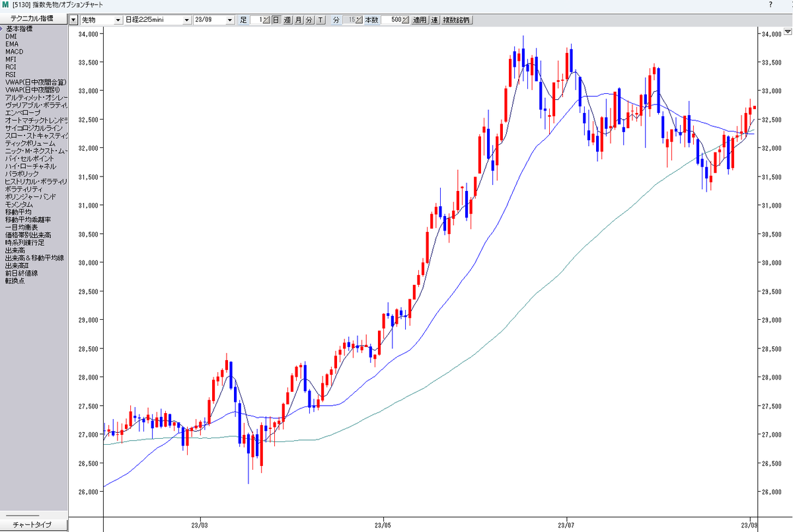
Task: Click the 適用 apply button
Action: [420, 20]
